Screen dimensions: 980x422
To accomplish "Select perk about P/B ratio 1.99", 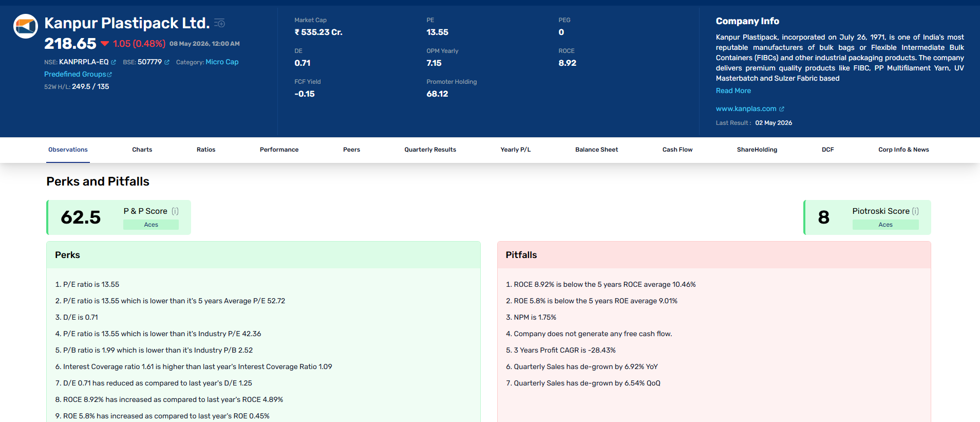I will pyautogui.click(x=154, y=350).
